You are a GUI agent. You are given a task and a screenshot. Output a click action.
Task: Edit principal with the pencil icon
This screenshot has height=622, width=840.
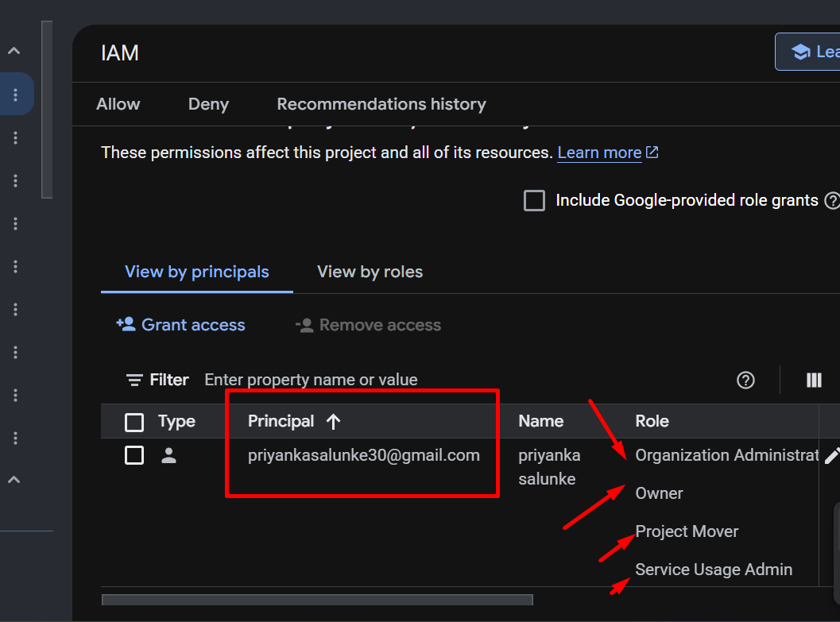tap(832, 456)
